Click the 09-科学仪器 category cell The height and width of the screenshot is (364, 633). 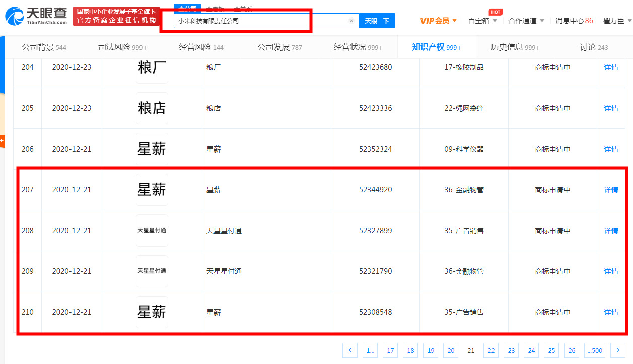tap(464, 149)
